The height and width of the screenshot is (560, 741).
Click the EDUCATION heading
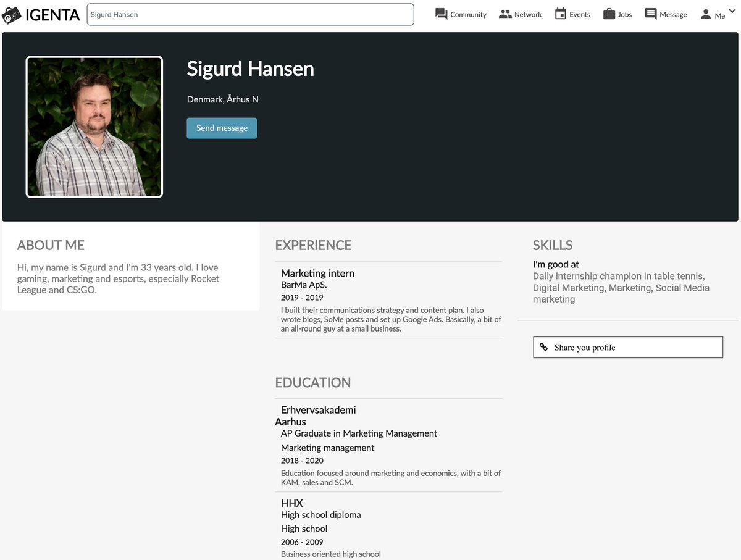(x=312, y=382)
